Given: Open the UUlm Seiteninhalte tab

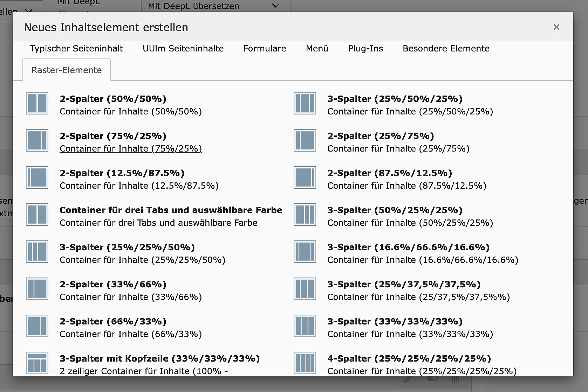Looking at the screenshot, I should pos(183,49).
